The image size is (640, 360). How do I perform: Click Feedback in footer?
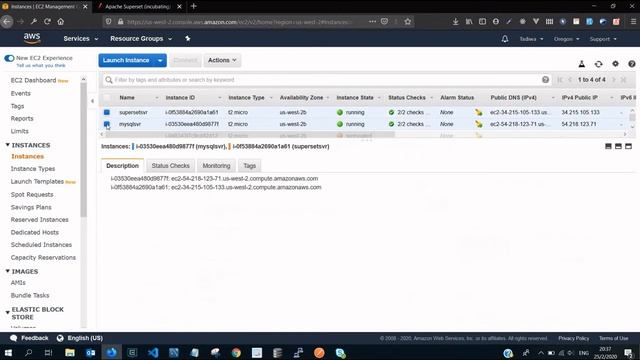point(29,338)
